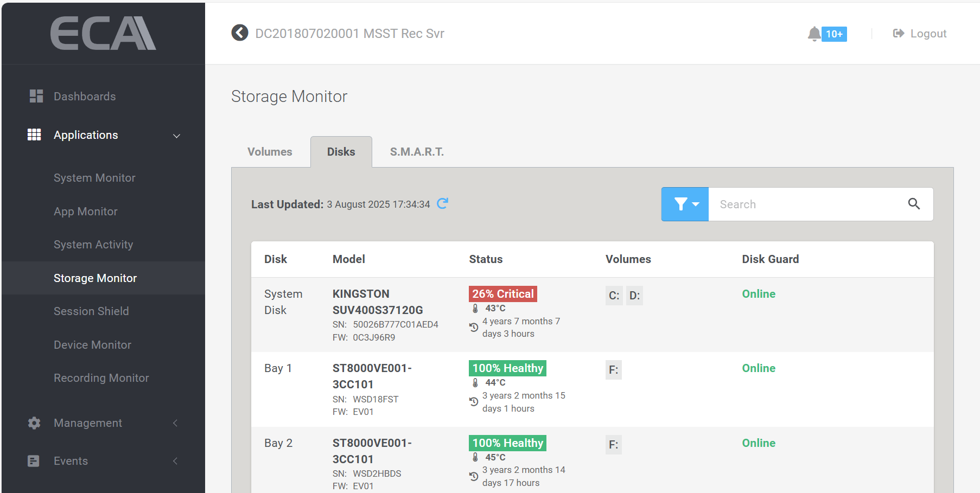The height and width of the screenshot is (493, 980).
Task: Switch to the S.M.A.R.T. tab
Action: point(417,152)
